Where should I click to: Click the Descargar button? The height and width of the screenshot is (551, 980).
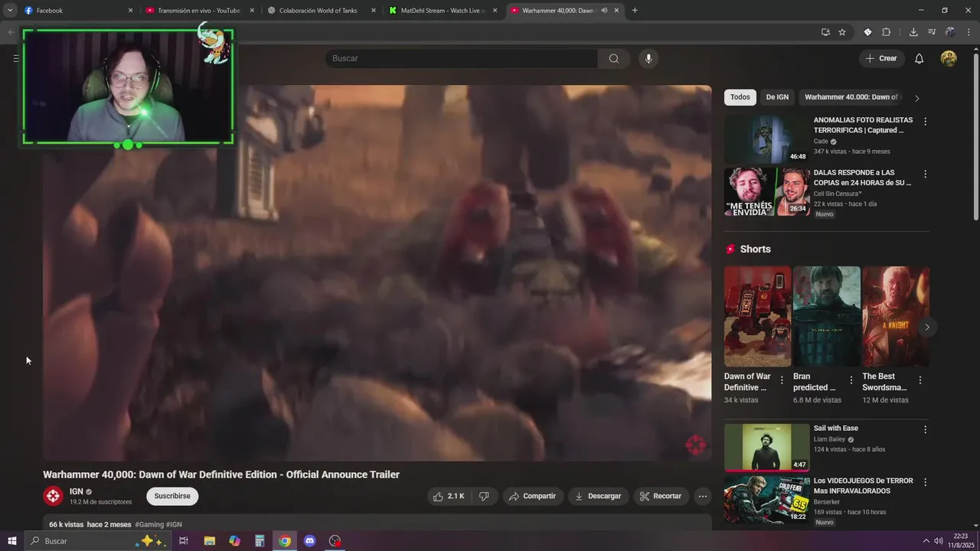[x=598, y=496]
